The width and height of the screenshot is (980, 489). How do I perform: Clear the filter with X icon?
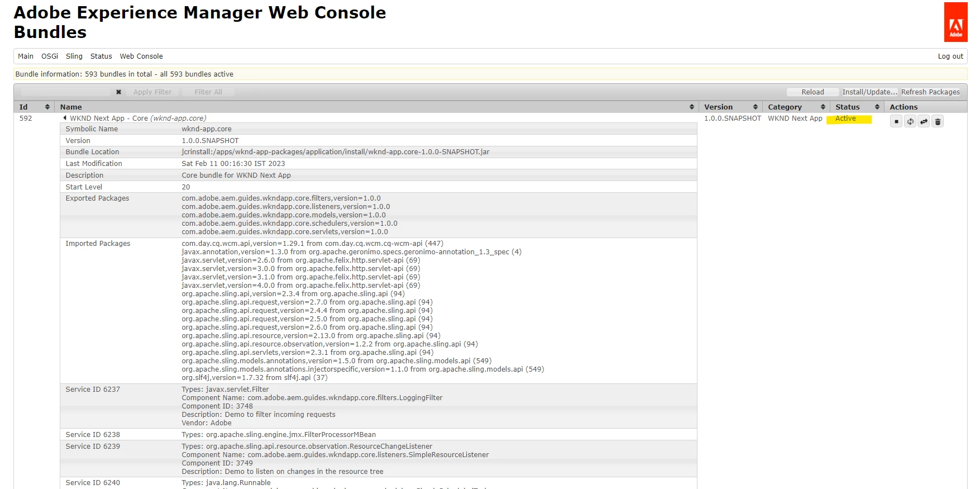[x=118, y=92]
